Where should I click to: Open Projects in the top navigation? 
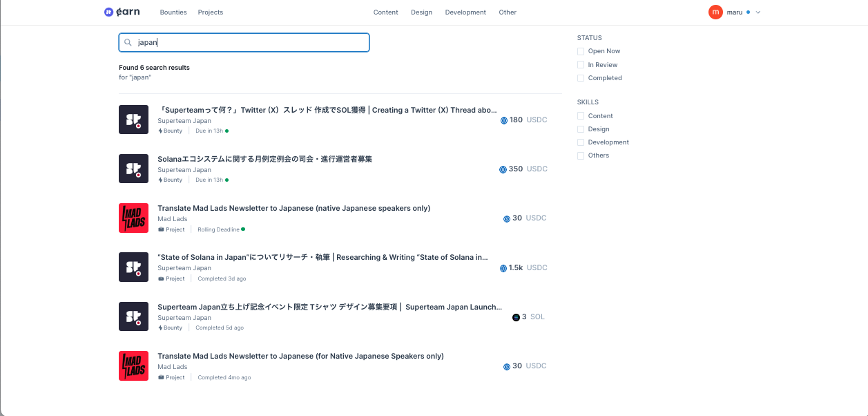[x=211, y=12]
